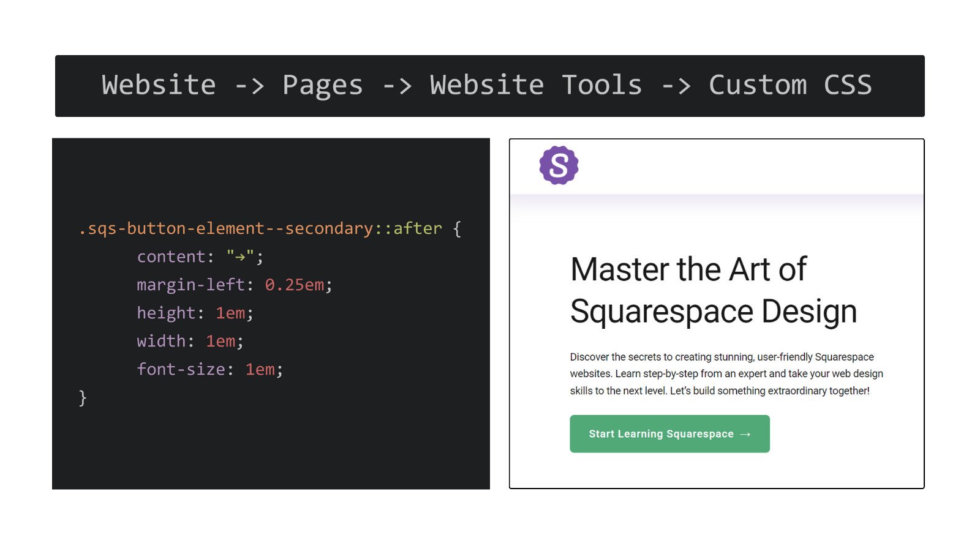Click the purple S logo badge
The height and width of the screenshot is (551, 980).
tap(559, 165)
